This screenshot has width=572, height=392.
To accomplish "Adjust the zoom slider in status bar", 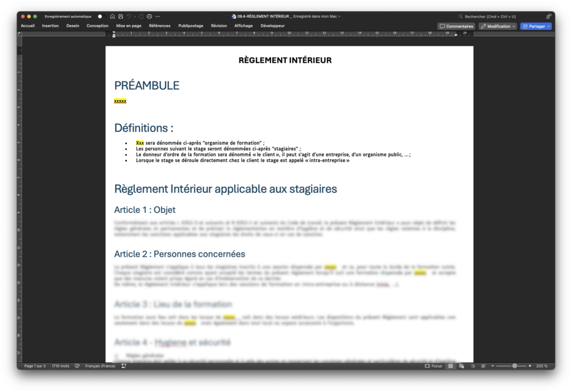I will point(514,366).
